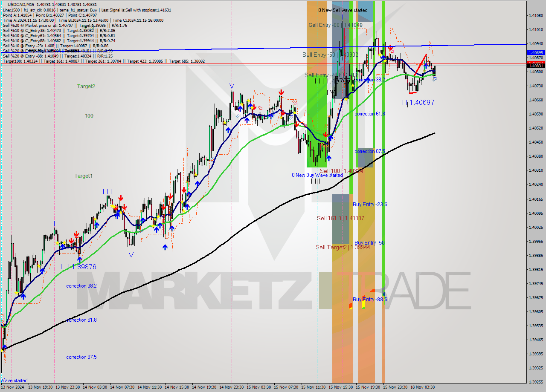
Task: Click the 'I I I 1.40707' wave label
Action: (x=333, y=81)
